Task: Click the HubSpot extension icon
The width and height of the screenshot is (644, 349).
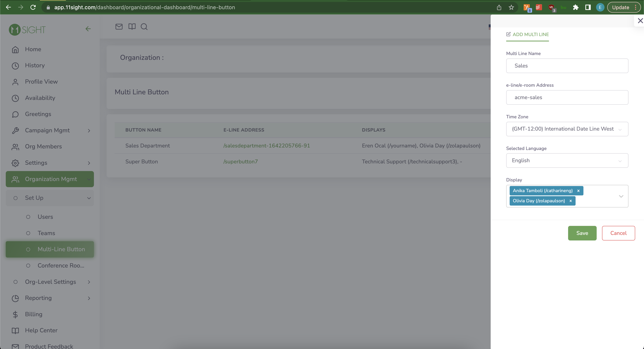Action: click(x=527, y=8)
